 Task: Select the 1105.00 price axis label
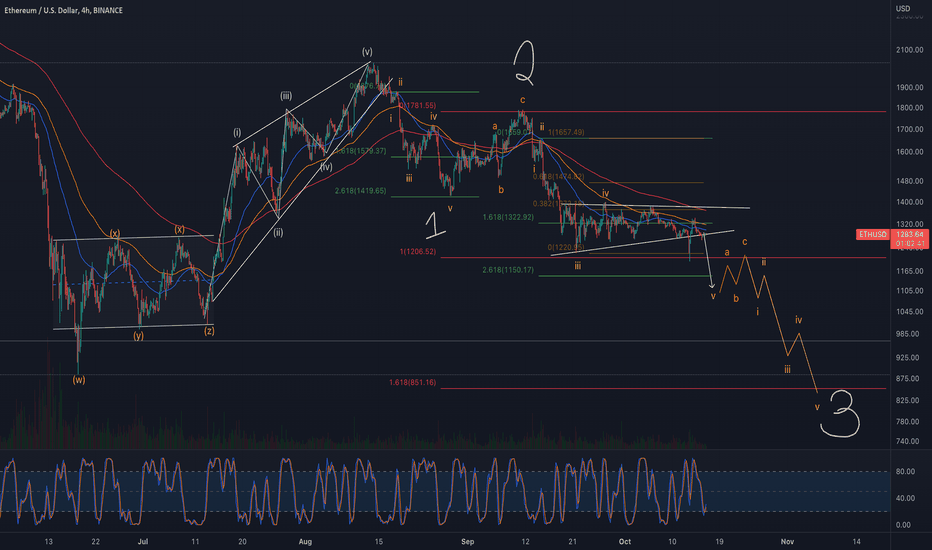(909, 291)
